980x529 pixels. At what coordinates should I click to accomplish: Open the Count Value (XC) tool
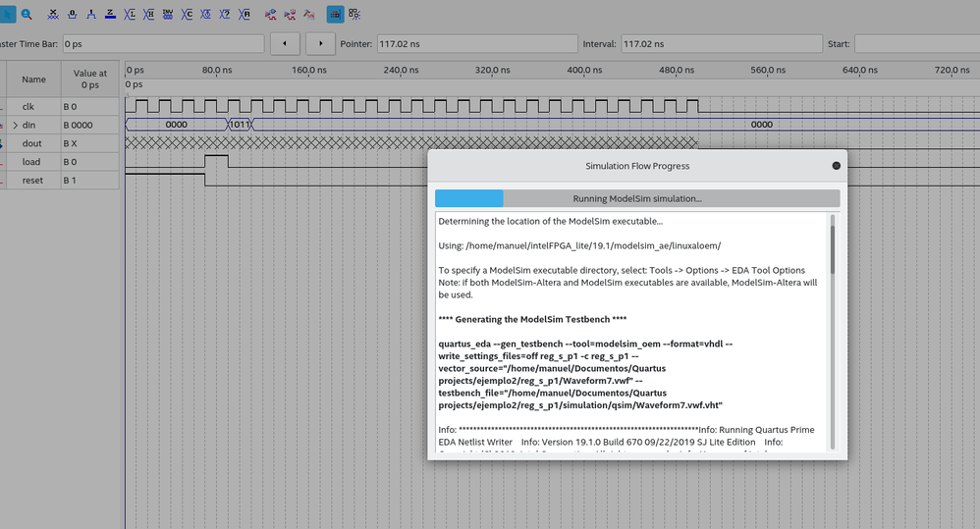(x=187, y=15)
